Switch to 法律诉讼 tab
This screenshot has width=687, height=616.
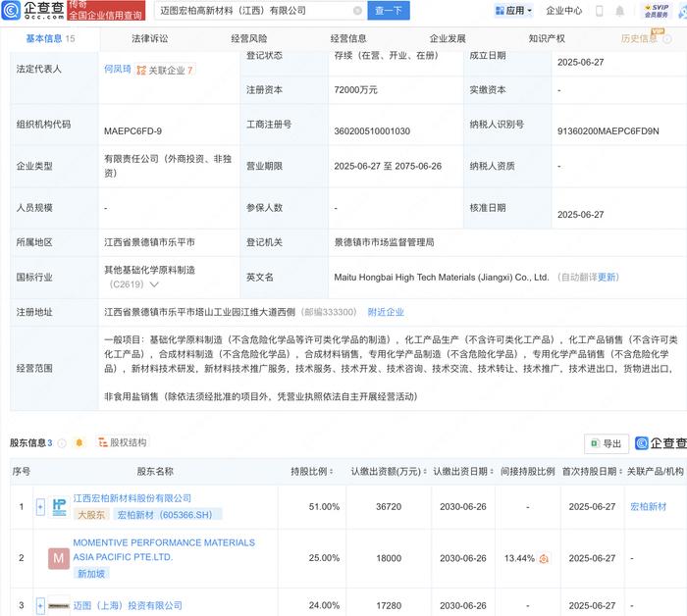pos(150,39)
